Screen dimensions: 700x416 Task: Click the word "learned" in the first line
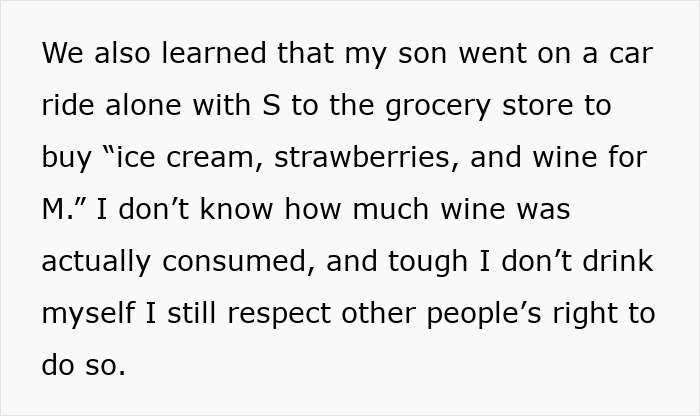(213, 53)
